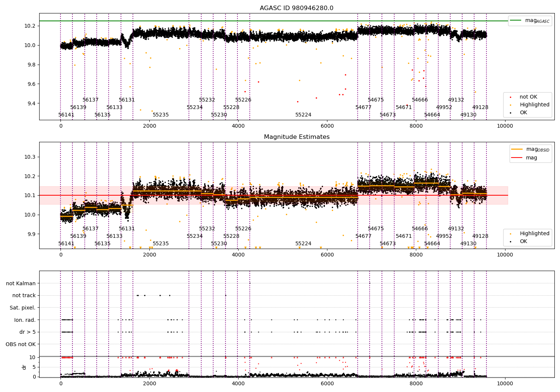560x392 pixels.
Task: Select obsid 54677 in the AGASC ID plot
Action: tap(364, 108)
